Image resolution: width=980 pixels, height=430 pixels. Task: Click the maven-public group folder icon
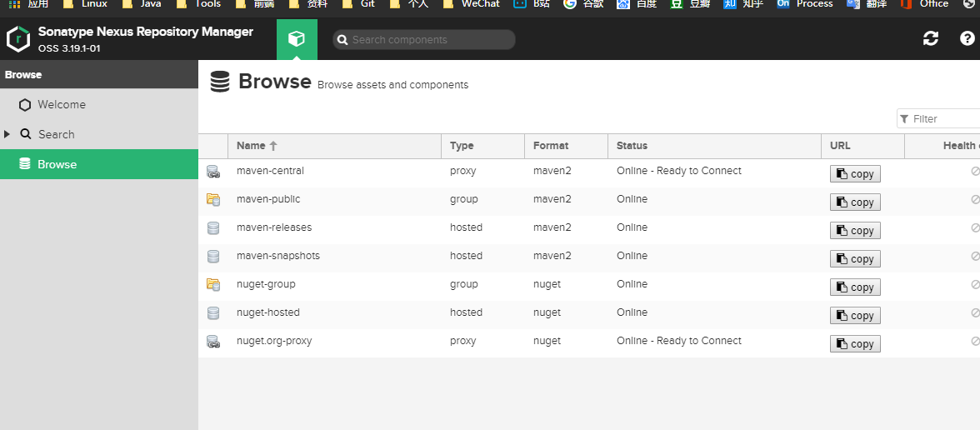click(x=213, y=199)
